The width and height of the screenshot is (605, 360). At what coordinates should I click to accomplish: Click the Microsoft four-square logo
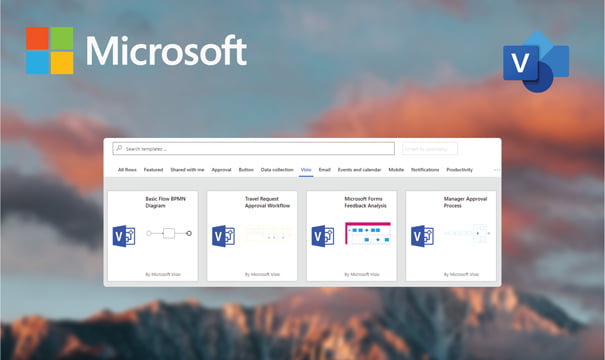[50, 51]
